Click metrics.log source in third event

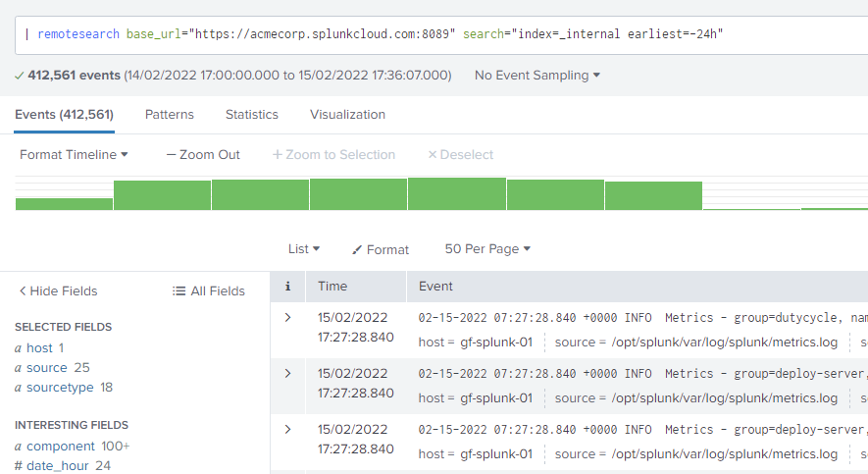coord(725,454)
